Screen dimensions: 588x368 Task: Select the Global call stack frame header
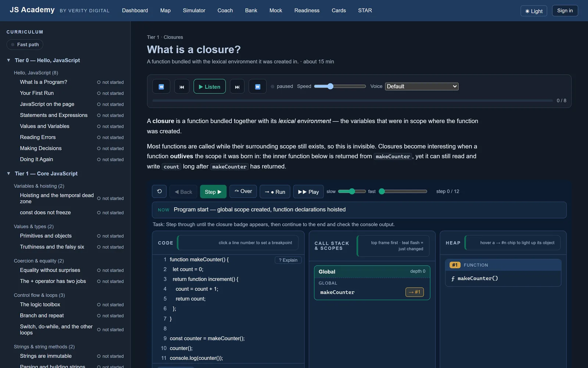(372, 272)
